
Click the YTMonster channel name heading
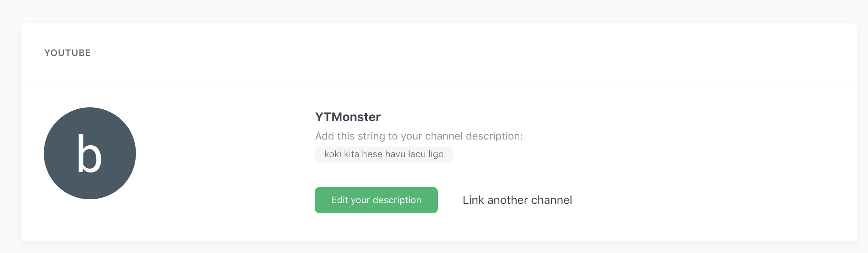[x=348, y=117]
